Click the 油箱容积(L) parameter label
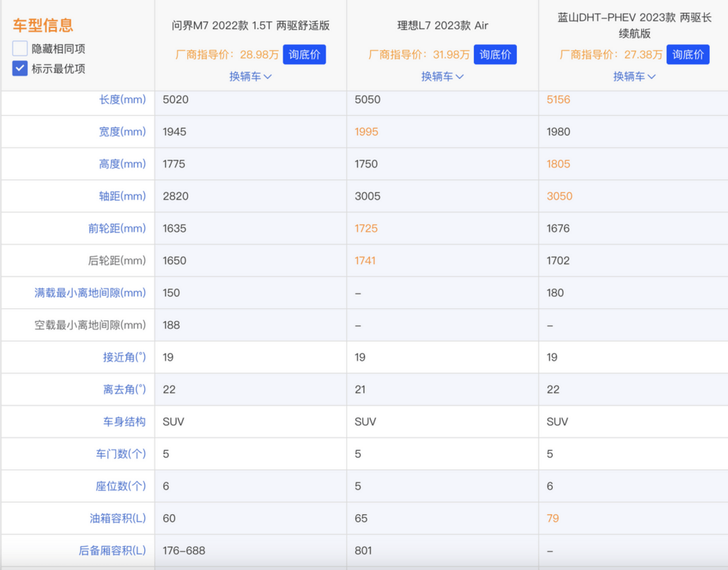The width and height of the screenshot is (728, 570). click(118, 518)
